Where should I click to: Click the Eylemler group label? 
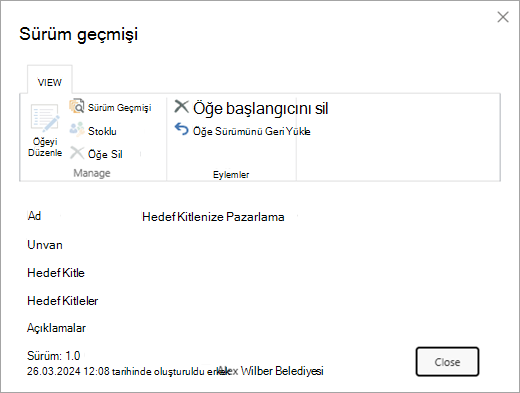point(231,174)
